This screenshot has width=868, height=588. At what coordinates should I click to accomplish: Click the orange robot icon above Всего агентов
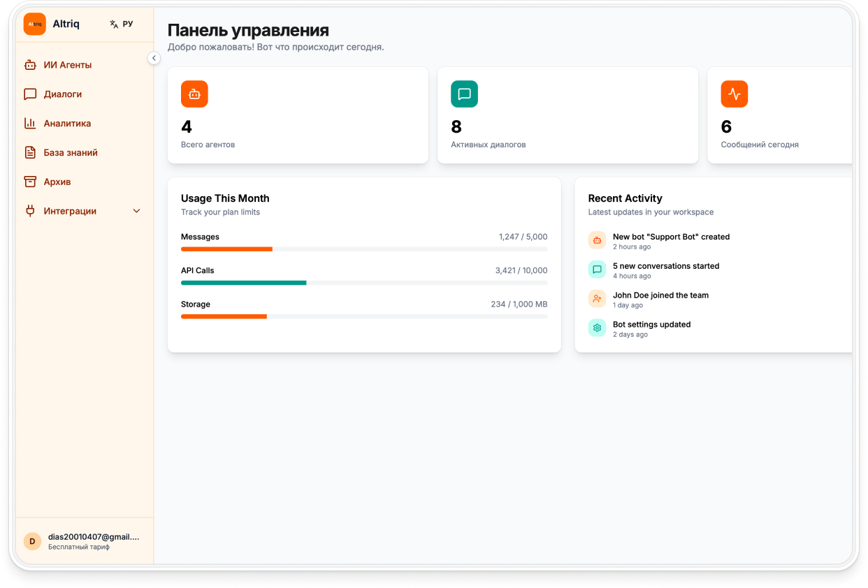tap(194, 94)
